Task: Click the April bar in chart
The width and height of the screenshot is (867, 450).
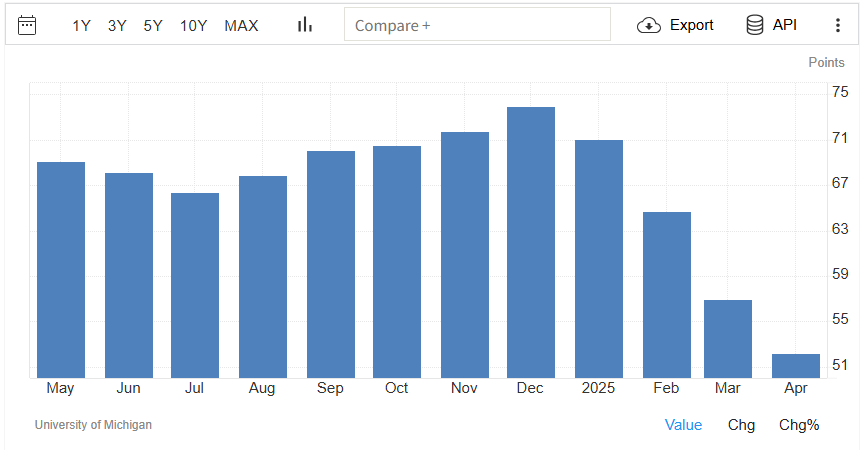Action: point(796,366)
